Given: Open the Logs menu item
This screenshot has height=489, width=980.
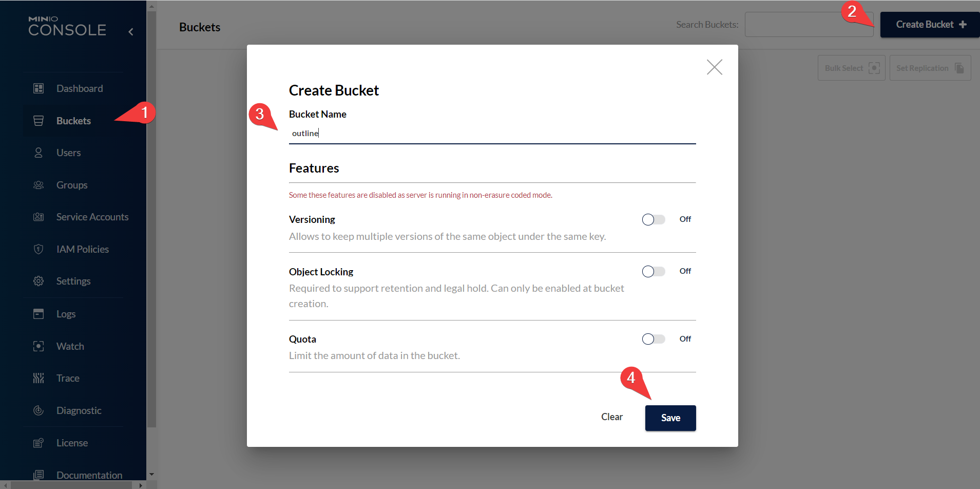Looking at the screenshot, I should click(66, 314).
